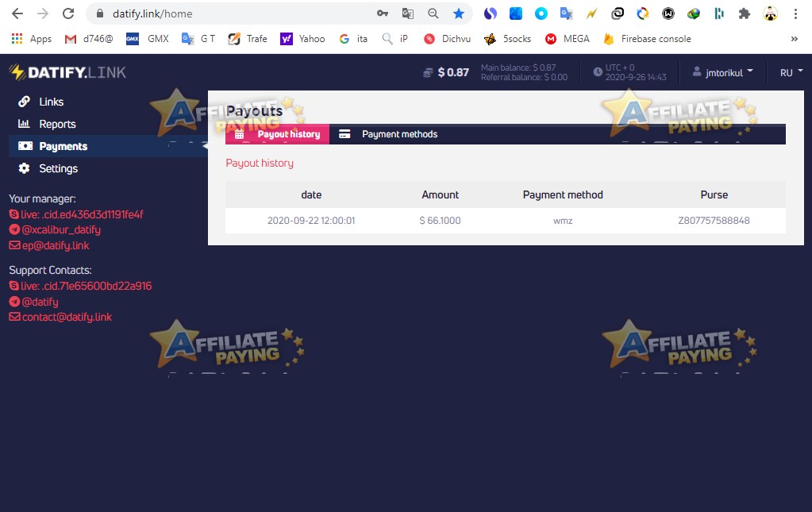Click the Payments banknote icon
812x512 pixels.
(24, 146)
